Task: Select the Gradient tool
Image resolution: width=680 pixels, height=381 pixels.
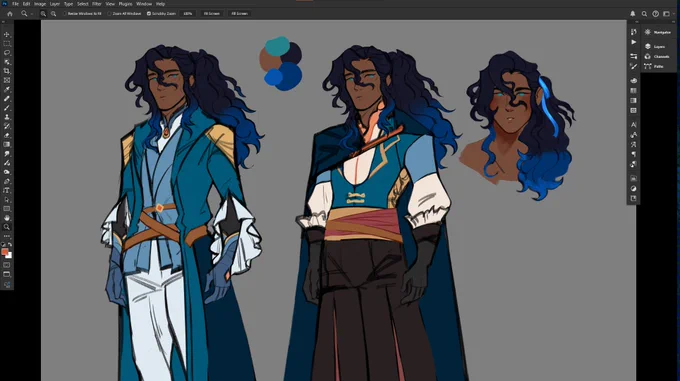Action: 7,144
